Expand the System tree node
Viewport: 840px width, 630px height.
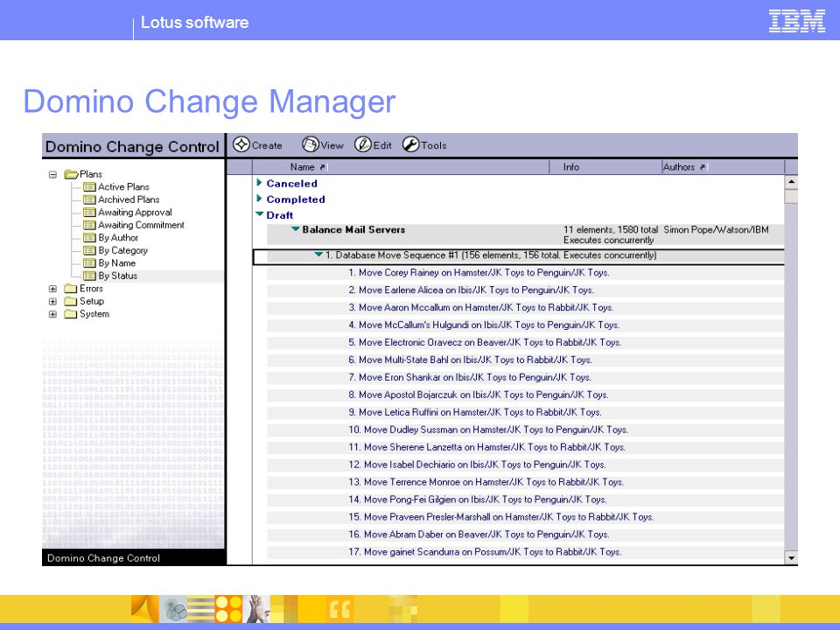[52, 314]
